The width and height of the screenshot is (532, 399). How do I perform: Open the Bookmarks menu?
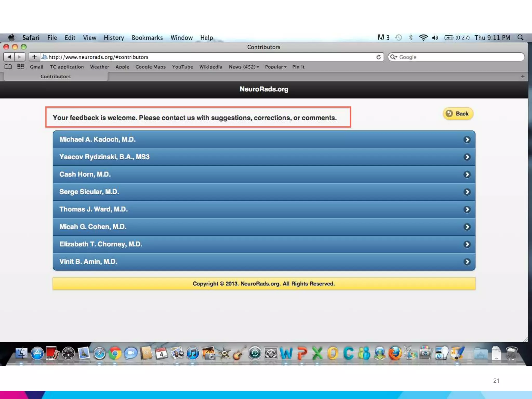point(147,38)
